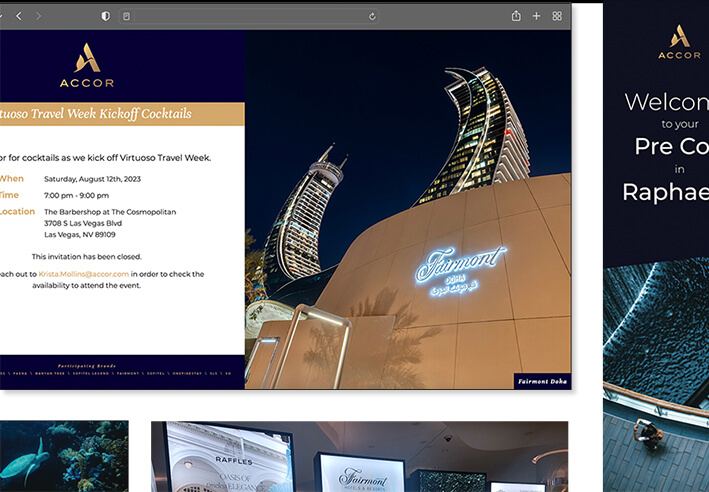Click the 'When' field label
The width and height of the screenshot is (709, 492).
click(x=12, y=179)
